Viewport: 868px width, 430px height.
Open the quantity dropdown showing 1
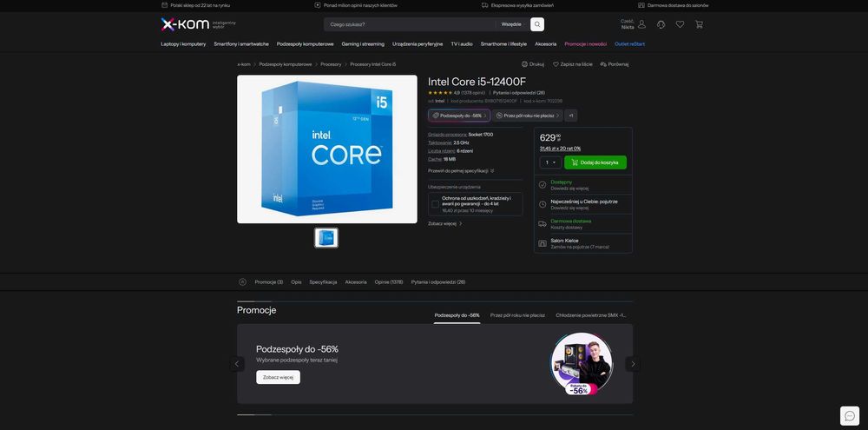pyautogui.click(x=550, y=162)
